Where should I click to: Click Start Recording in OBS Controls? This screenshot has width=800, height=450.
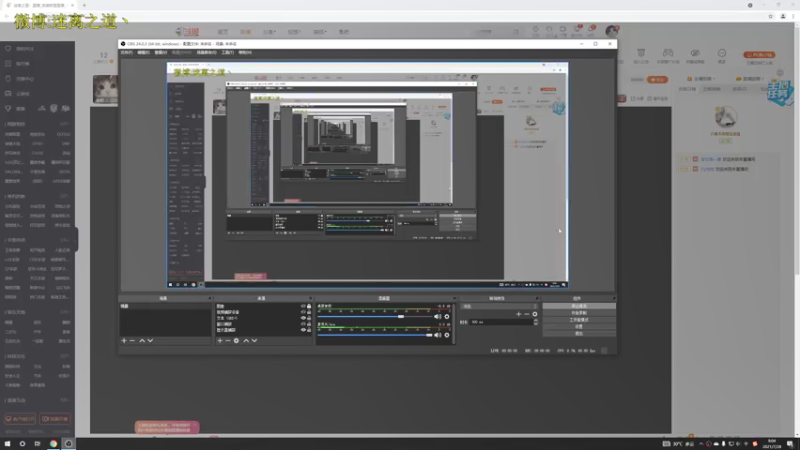(x=579, y=313)
